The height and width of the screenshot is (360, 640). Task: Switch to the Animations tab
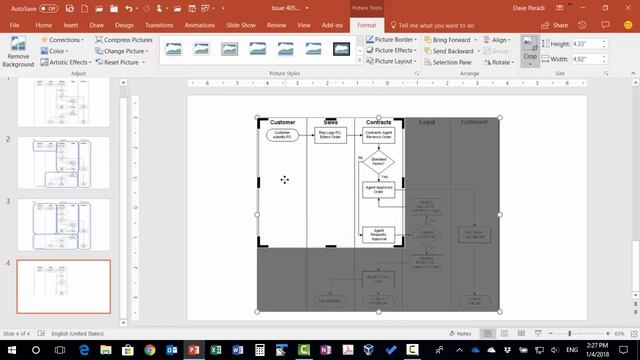coord(200,25)
